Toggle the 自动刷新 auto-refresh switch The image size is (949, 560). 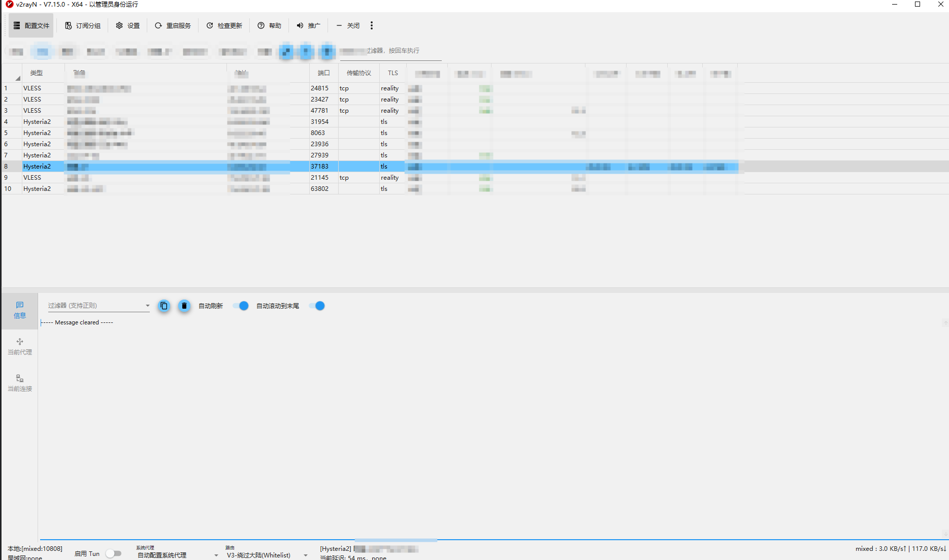pyautogui.click(x=241, y=306)
